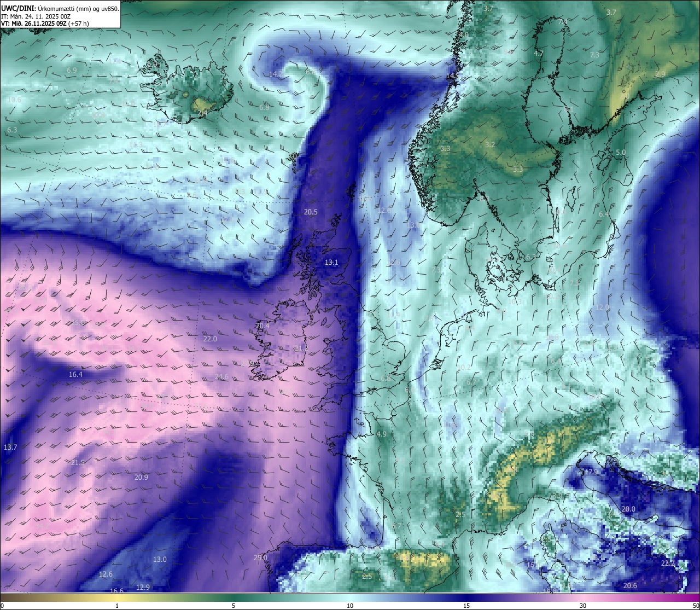Click the 22.0 value label
Screen dimensions: 700x610
coord(210,339)
